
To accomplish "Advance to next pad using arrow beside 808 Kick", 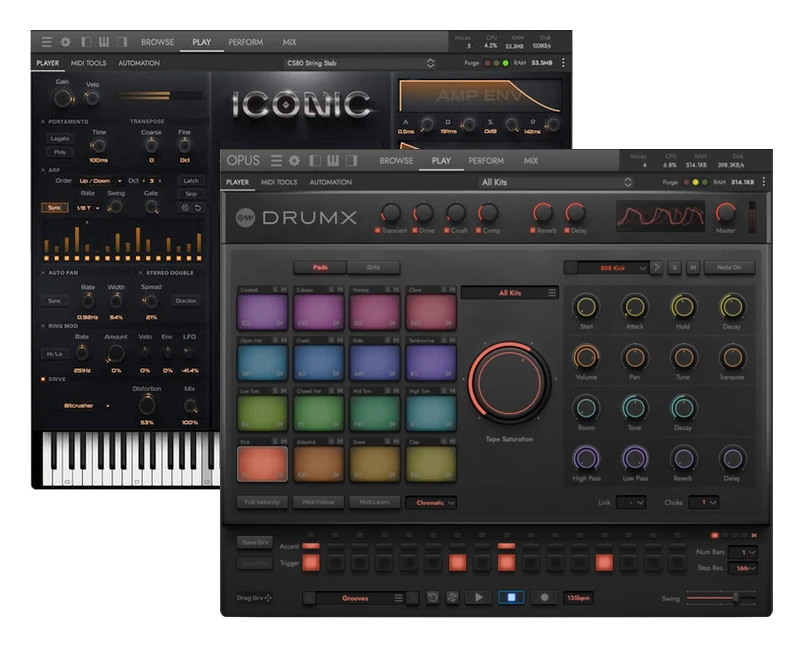I will tap(657, 267).
